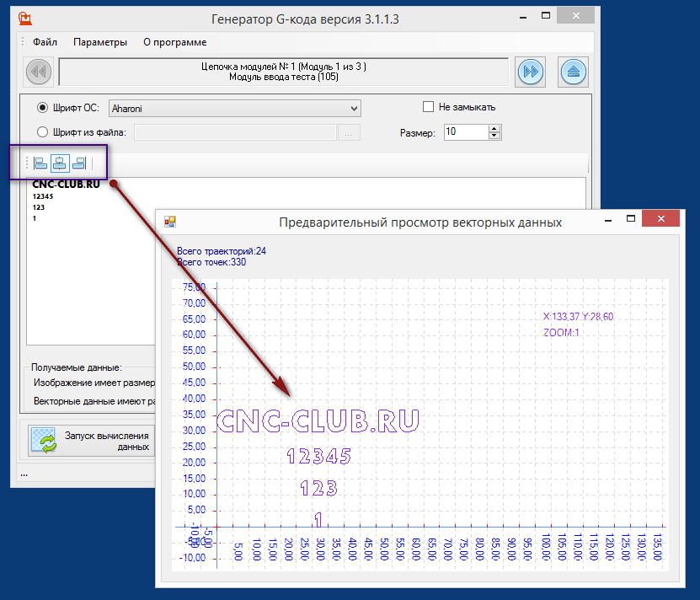Decrease font size with down spinner

[x=494, y=136]
